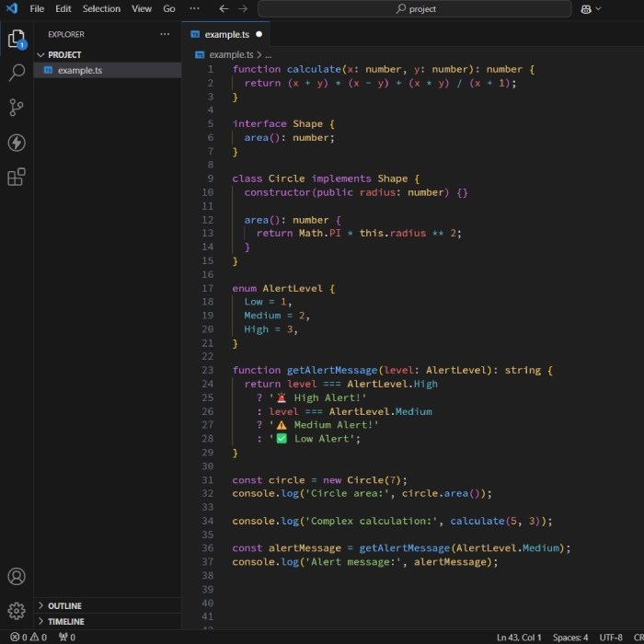Image resolution: width=644 pixels, height=644 pixels.
Task: Open Explorer panel more actions ellipsis
Action: click(x=165, y=34)
